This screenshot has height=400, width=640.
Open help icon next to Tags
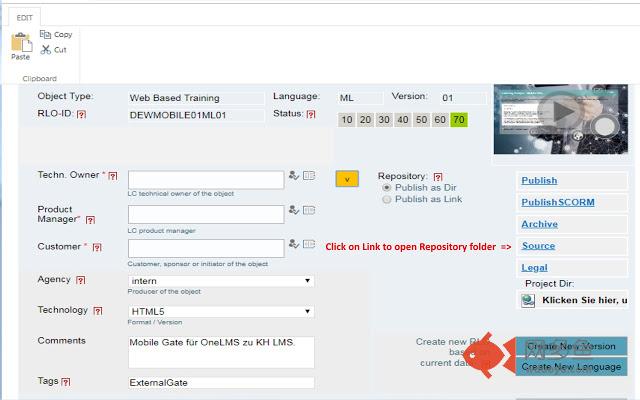66,382
